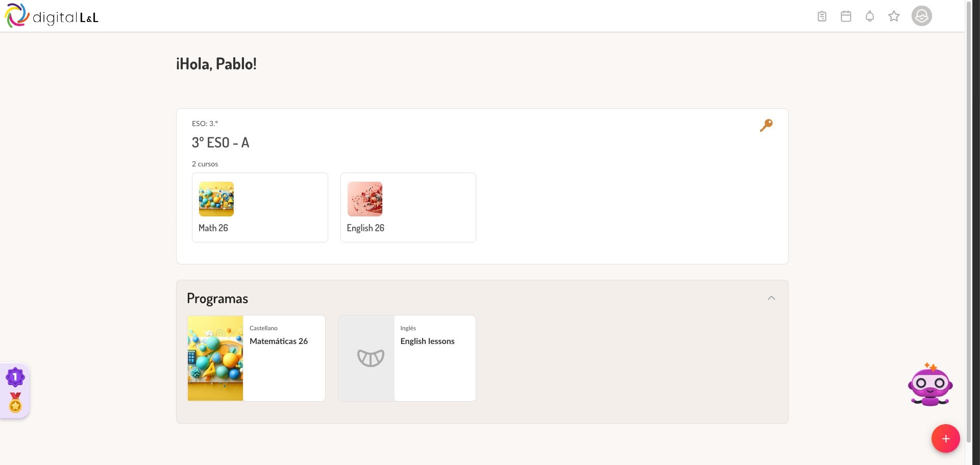Open the gold medal achievements icon
Screen dimensions: 980x465
[16, 403]
